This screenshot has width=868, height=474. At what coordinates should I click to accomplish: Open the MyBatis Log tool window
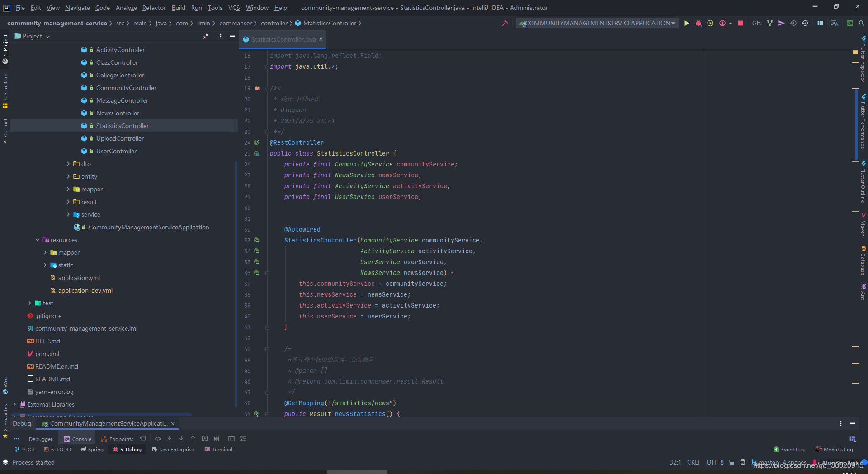coord(834,450)
